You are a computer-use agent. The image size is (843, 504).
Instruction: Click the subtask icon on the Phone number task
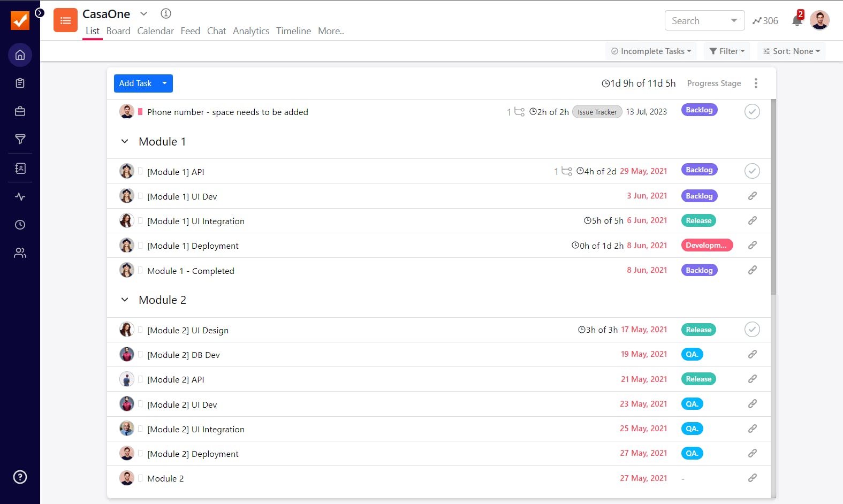(519, 112)
